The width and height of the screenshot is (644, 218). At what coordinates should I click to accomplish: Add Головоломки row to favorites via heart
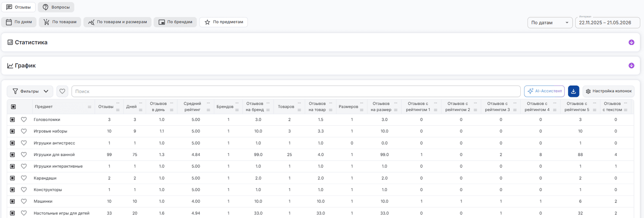pos(24,119)
